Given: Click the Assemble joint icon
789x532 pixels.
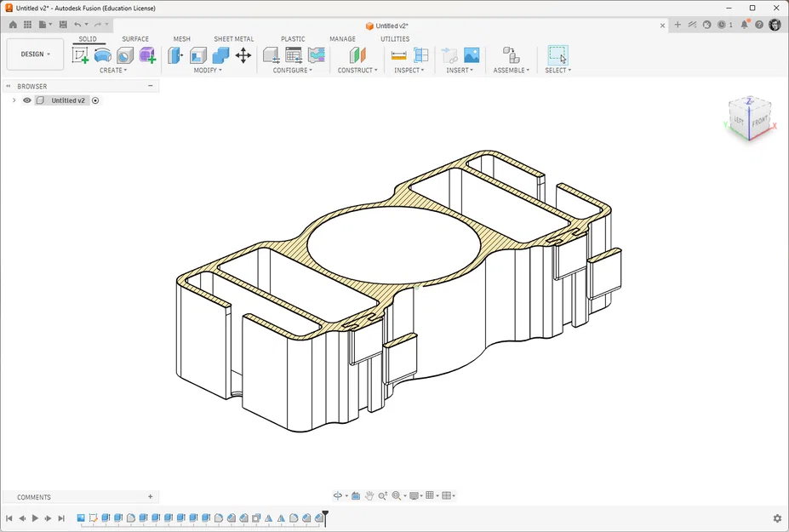Looking at the screenshot, I should pos(512,54).
